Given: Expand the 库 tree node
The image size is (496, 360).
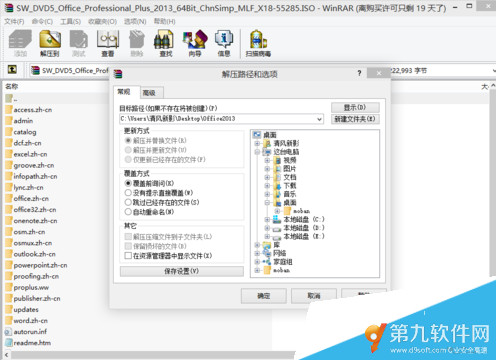Looking at the screenshot, I should point(257,245).
